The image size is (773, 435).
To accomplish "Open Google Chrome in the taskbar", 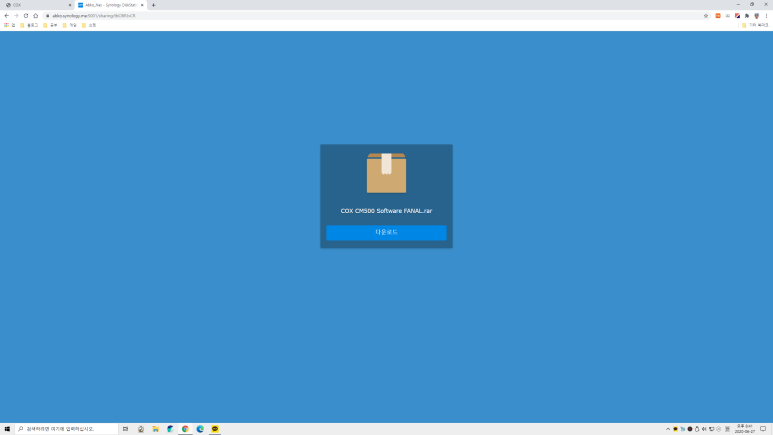I will [x=185, y=429].
